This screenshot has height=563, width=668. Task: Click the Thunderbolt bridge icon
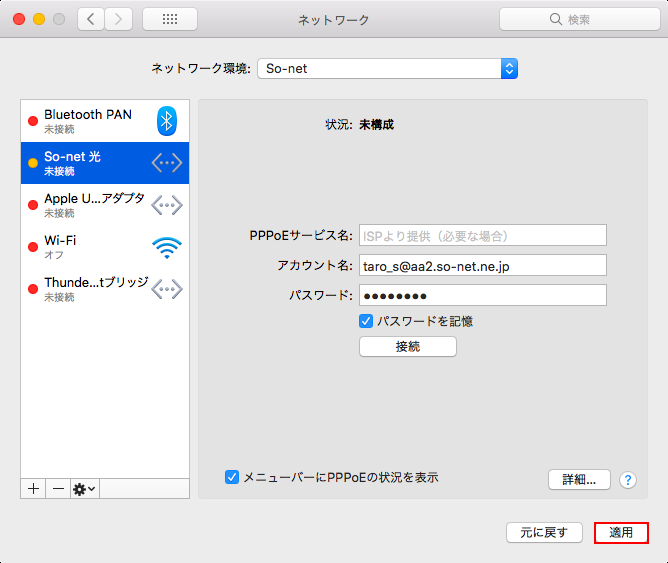167,289
